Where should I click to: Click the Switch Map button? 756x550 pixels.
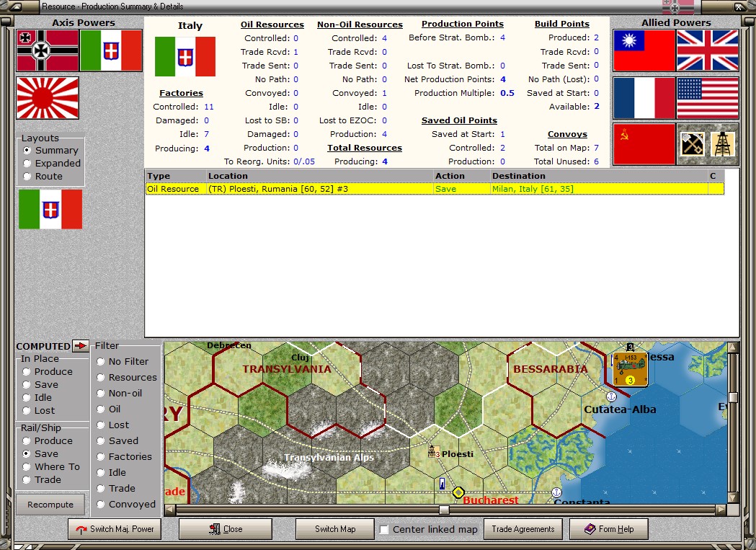coord(335,529)
